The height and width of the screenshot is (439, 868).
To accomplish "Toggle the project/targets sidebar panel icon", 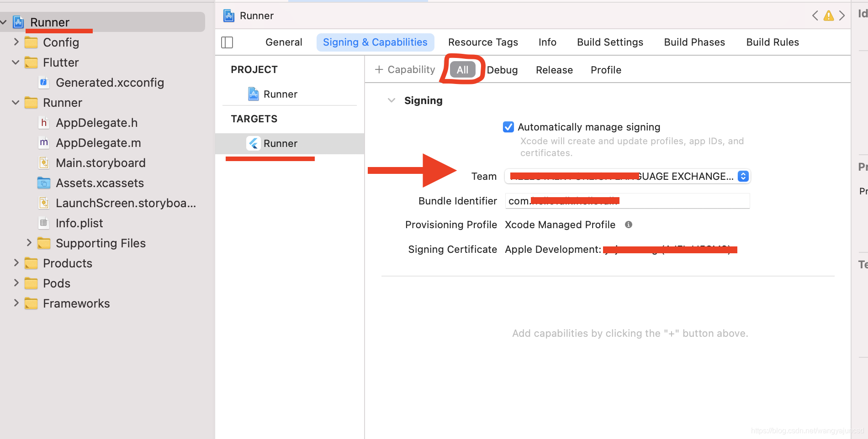I will click(x=227, y=42).
